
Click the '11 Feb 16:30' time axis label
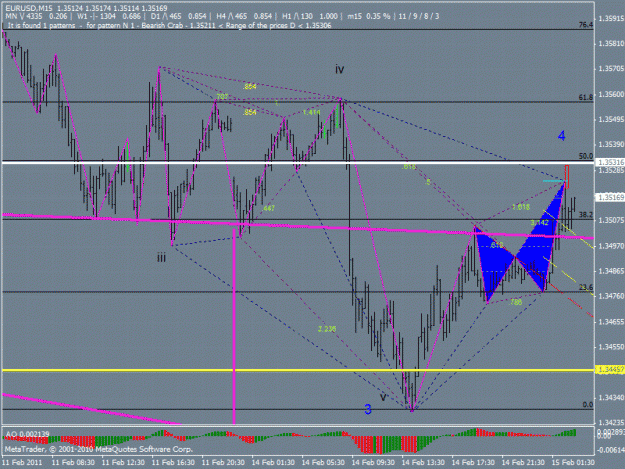coord(173,462)
